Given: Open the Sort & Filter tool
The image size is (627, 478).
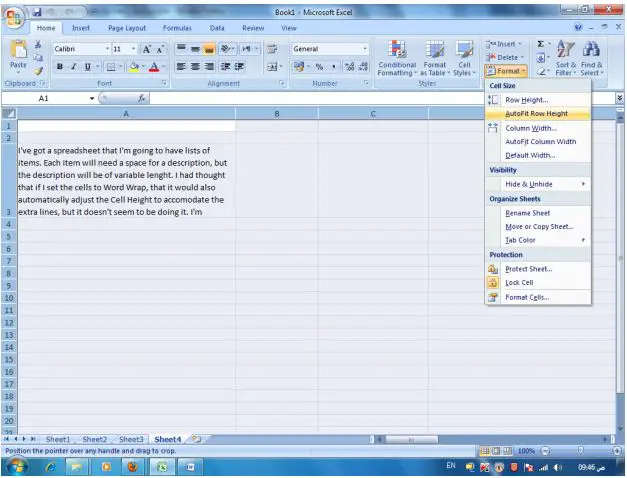Looking at the screenshot, I should pyautogui.click(x=565, y=58).
